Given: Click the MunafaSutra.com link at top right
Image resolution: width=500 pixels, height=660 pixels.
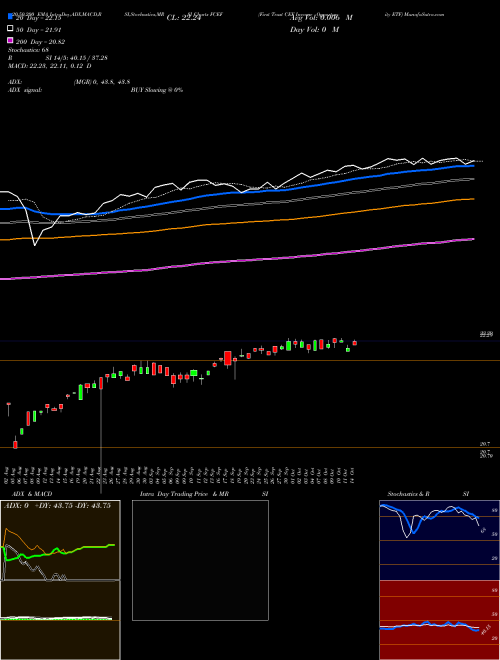Looking at the screenshot, I should pyautogui.click(x=424, y=14).
